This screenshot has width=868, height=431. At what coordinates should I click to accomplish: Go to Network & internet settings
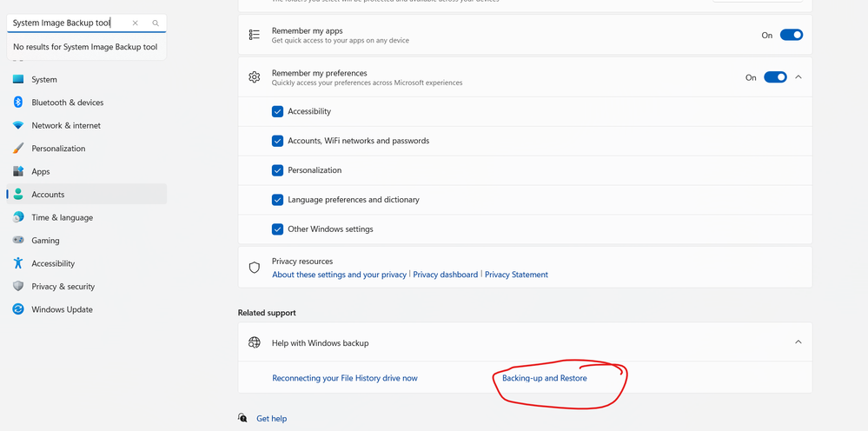(x=86, y=126)
